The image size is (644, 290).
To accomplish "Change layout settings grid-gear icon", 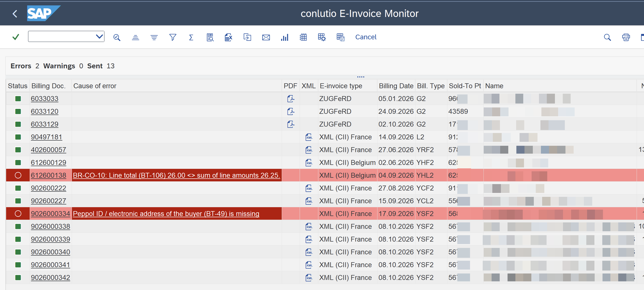I will [x=322, y=37].
